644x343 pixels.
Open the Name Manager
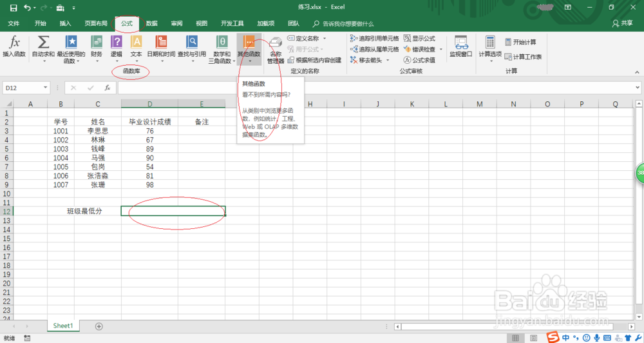pyautogui.click(x=276, y=50)
